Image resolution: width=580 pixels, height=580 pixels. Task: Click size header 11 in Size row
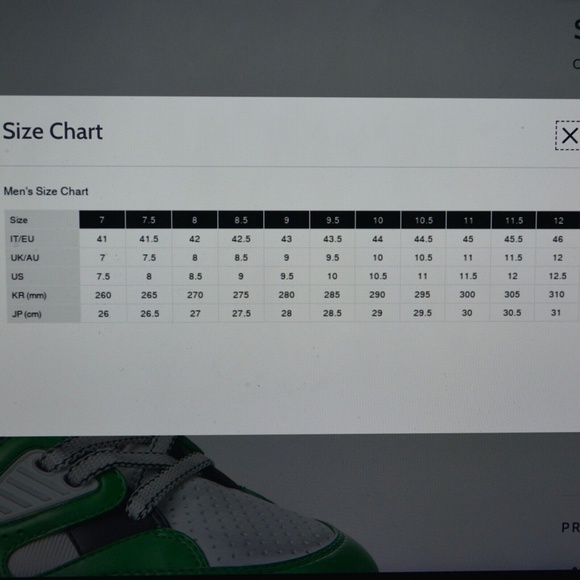[x=468, y=220]
